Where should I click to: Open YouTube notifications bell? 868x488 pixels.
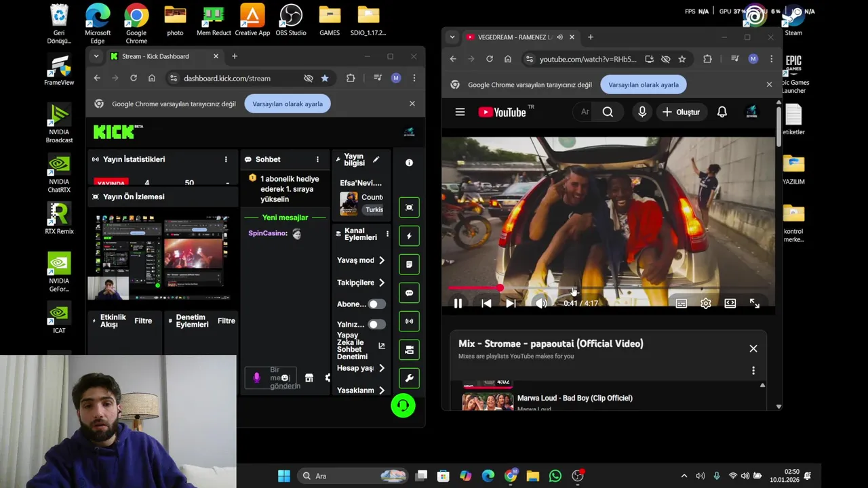[722, 112]
